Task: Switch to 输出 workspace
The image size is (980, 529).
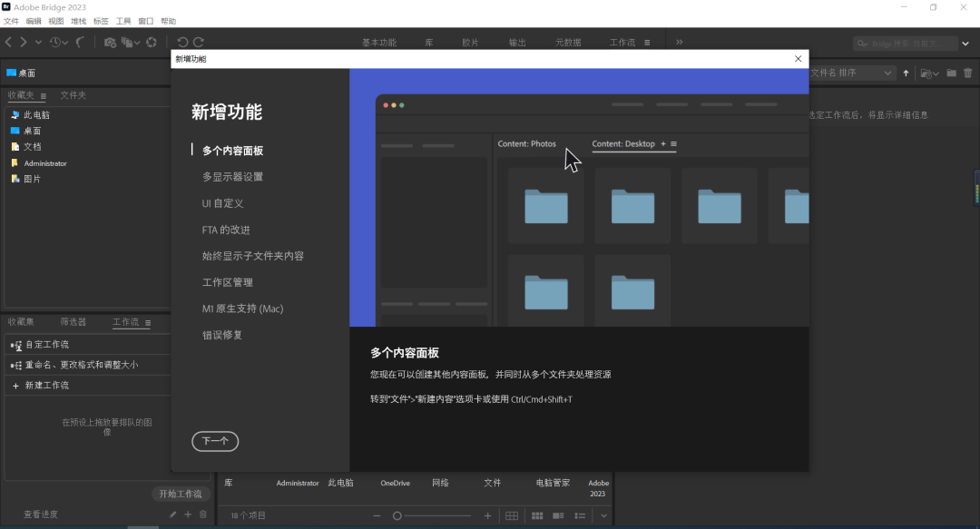Action: pos(517,43)
